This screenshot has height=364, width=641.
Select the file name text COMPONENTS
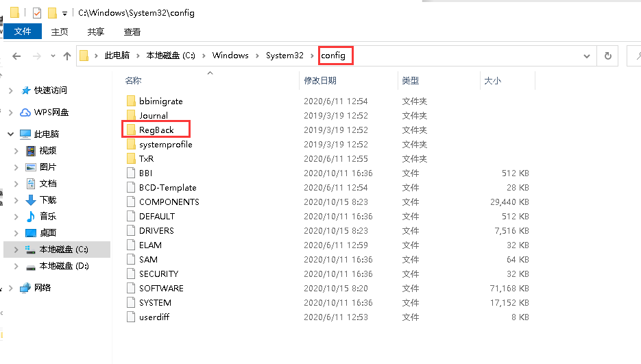coord(169,202)
